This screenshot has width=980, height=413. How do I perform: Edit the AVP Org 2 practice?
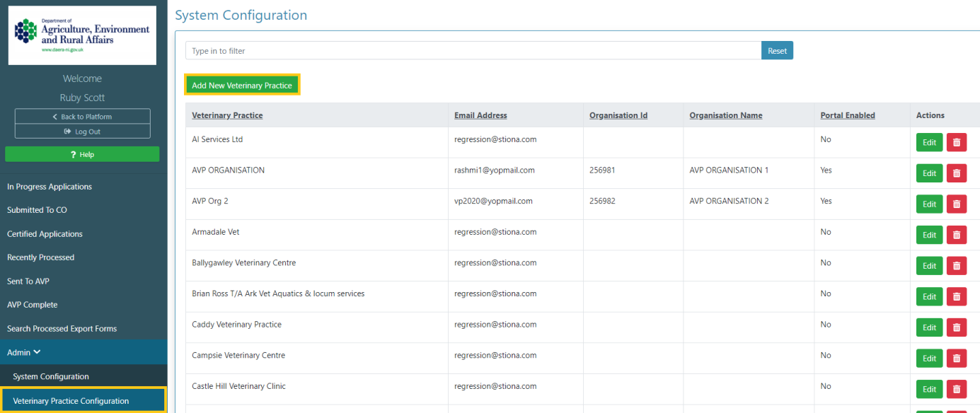click(x=930, y=204)
